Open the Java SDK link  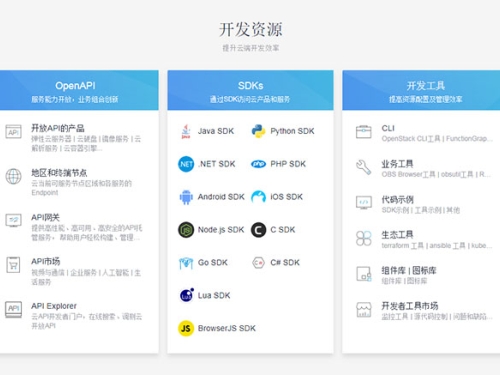click(216, 131)
